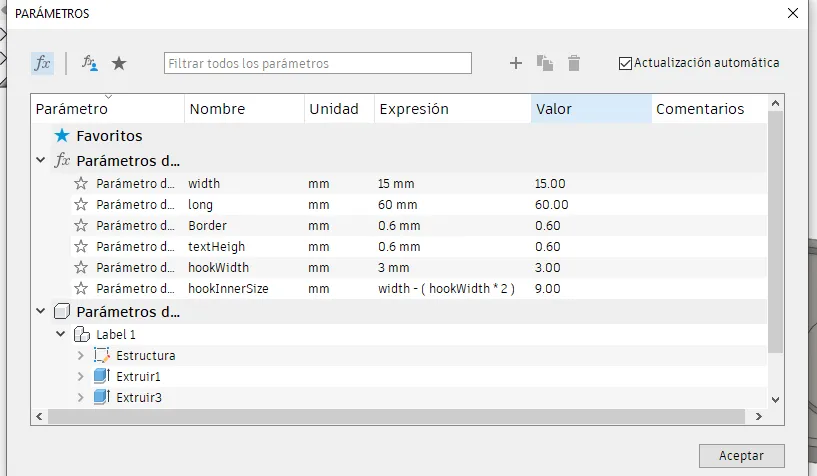Screen dimensions: 817x476
Task: Click the copy parameter icon
Action: (x=545, y=63)
